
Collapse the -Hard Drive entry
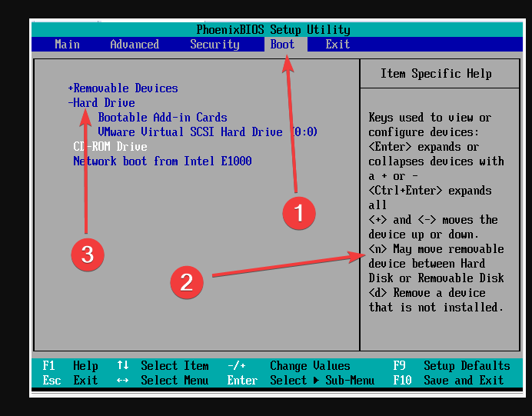(101, 103)
